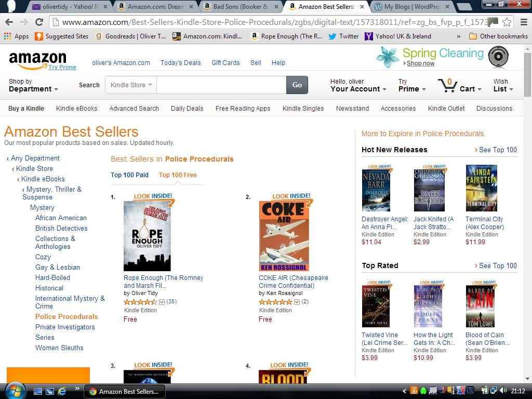Open the shopping cart icon
The height and width of the screenshot is (399, 532).
coord(448,85)
